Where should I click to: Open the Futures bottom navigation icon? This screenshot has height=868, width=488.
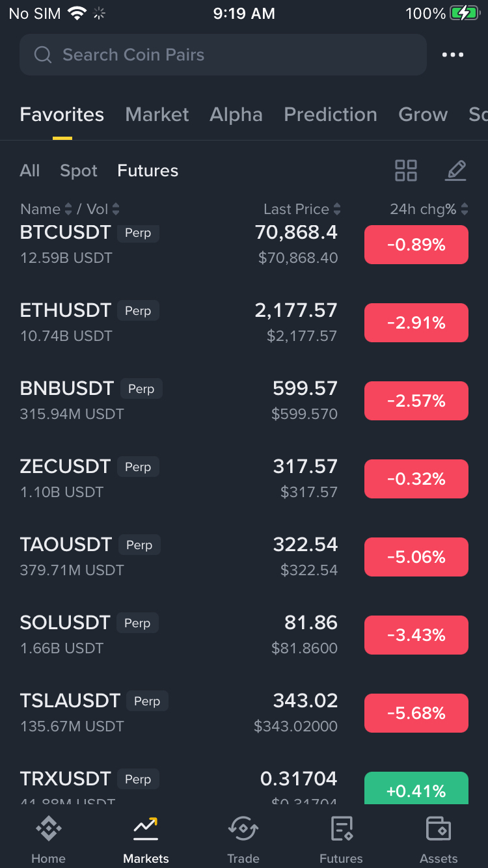pos(341,830)
